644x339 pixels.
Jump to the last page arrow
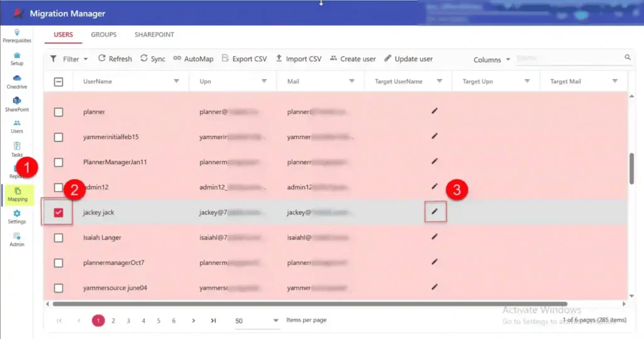pos(213,321)
